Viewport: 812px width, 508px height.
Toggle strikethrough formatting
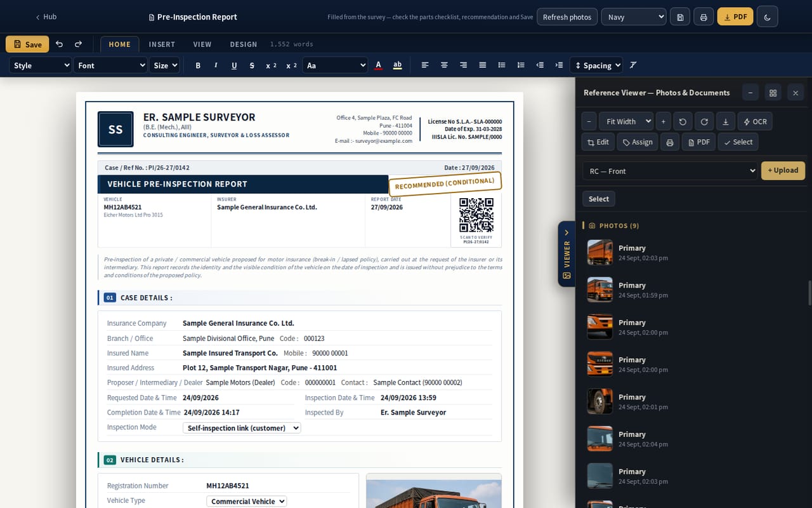252,65
